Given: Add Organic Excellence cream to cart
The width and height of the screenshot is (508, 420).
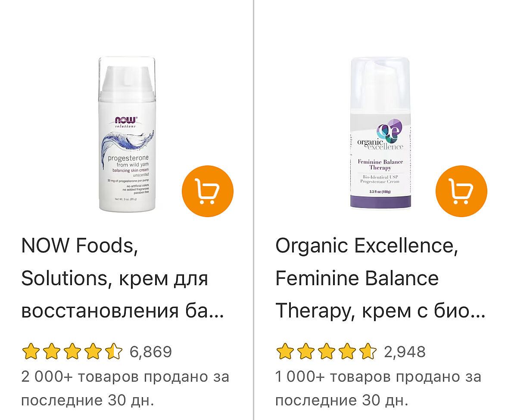Looking at the screenshot, I should (461, 191).
